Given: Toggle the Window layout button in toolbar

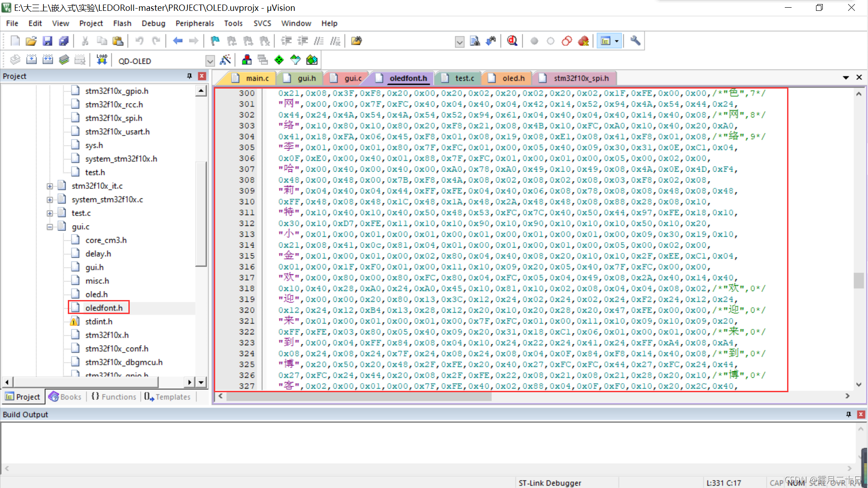Looking at the screenshot, I should point(605,41).
